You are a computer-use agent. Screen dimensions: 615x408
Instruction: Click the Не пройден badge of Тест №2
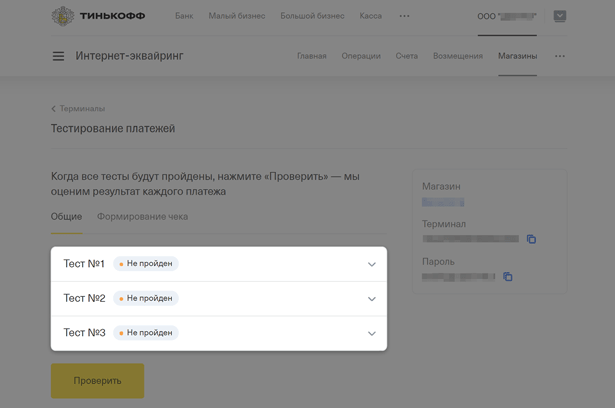click(146, 298)
